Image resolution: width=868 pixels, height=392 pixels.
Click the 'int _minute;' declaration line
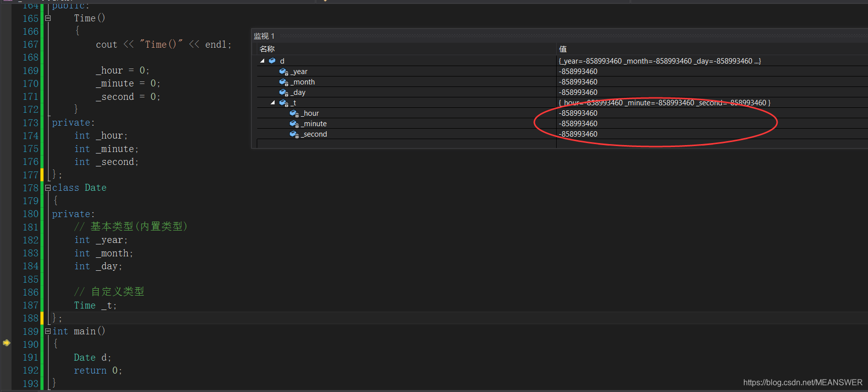click(x=106, y=149)
